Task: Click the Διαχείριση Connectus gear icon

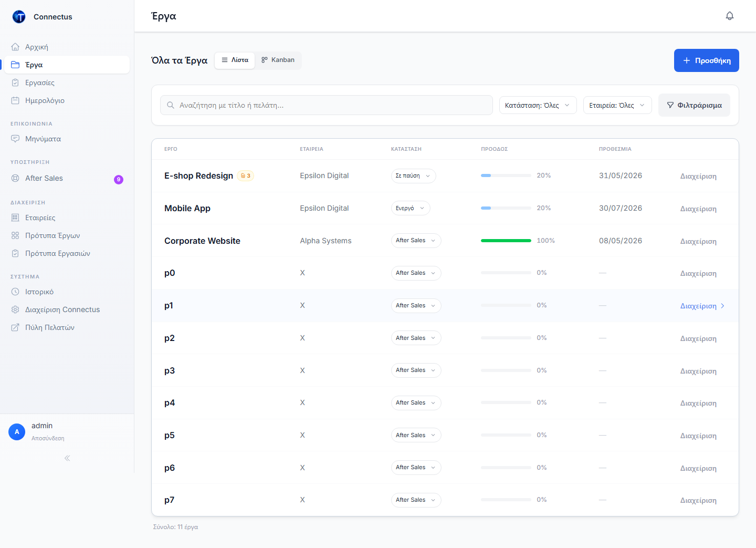Action: click(15, 309)
